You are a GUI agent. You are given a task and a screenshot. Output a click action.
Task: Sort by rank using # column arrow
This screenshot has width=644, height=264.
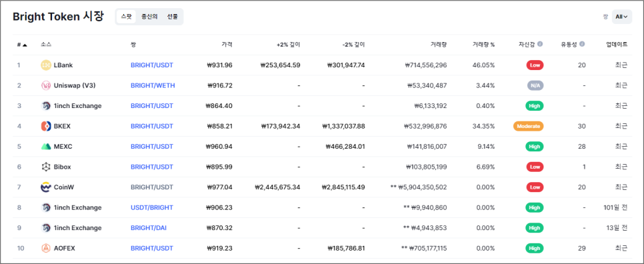[25, 45]
